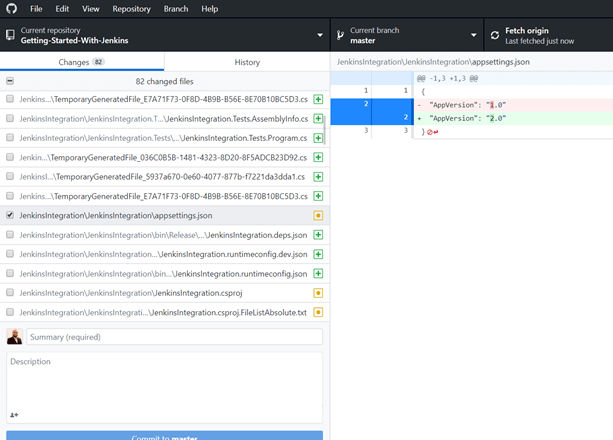613x440 pixels.
Task: Check the csproj.FileListAbsolute.txt file checkbox
Action: [x=10, y=312]
